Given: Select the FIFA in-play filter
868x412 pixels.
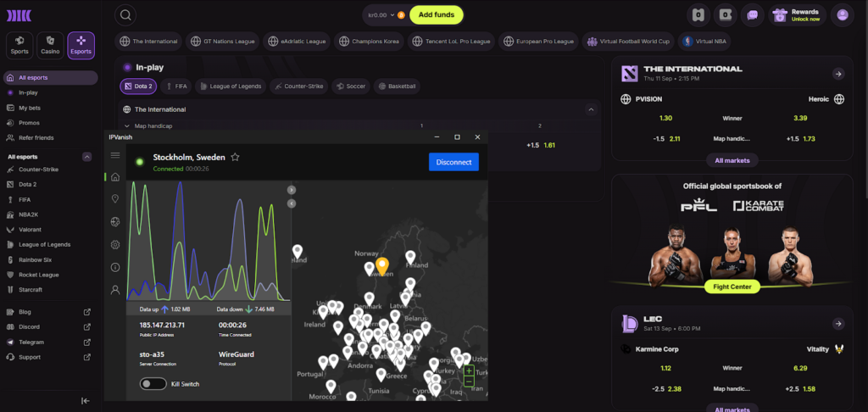Looking at the screenshot, I should tap(176, 86).
